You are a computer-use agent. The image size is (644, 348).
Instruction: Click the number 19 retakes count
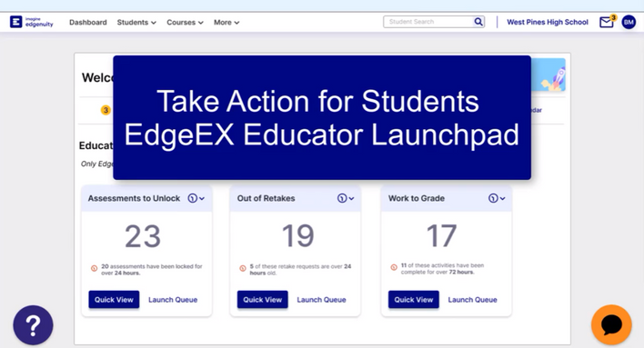[x=298, y=236]
